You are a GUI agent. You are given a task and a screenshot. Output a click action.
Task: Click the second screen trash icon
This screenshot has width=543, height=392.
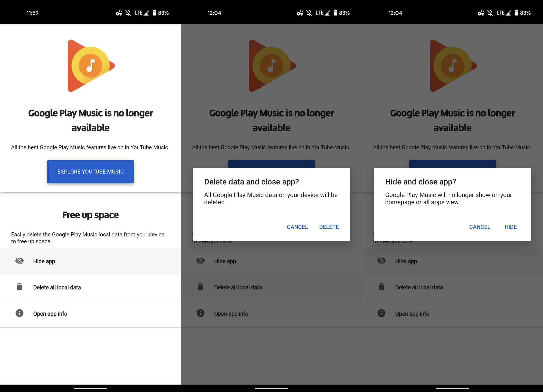[200, 287]
